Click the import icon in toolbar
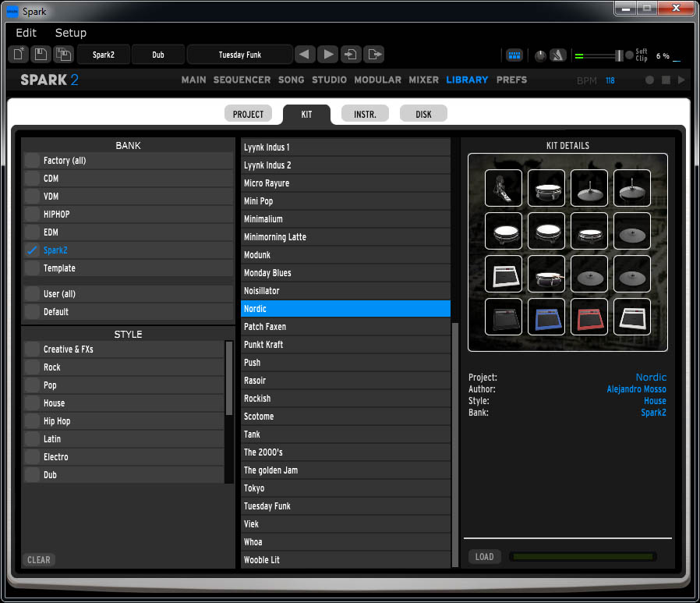Screen dimensions: 700x603 tap(352, 55)
